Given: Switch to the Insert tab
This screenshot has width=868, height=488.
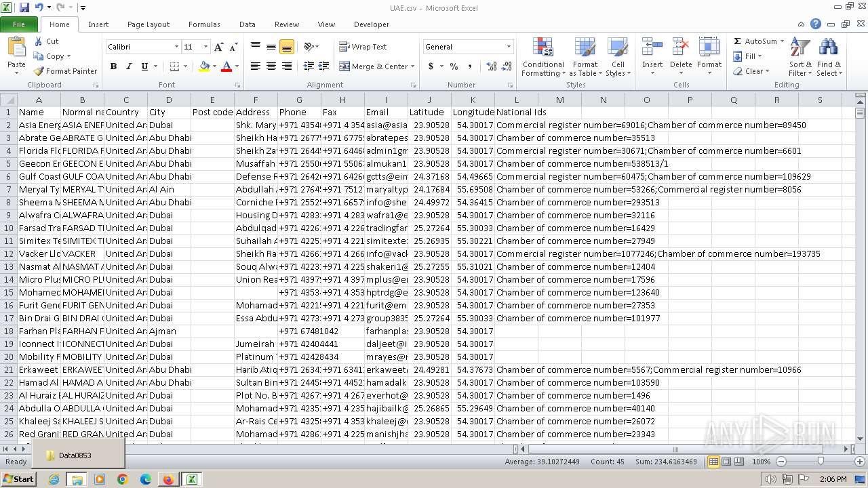Looking at the screenshot, I should (98, 24).
